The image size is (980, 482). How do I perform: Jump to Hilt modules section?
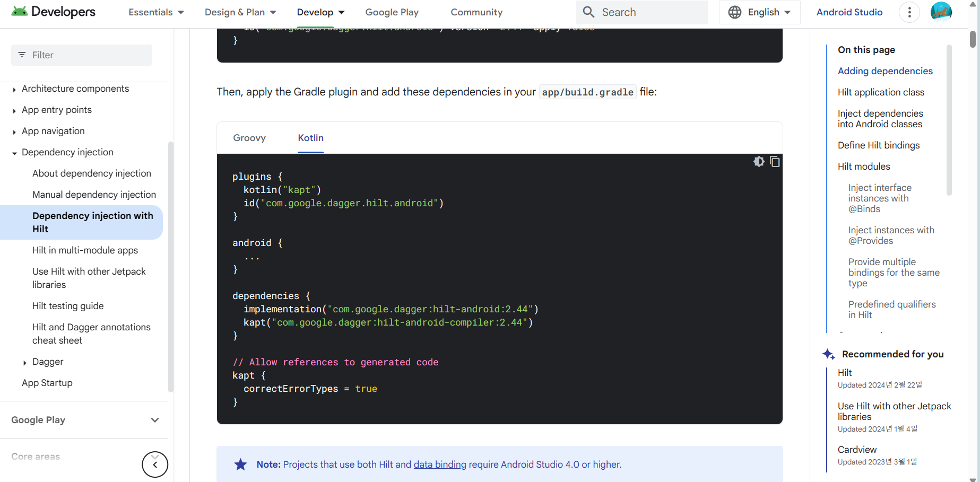point(864,166)
